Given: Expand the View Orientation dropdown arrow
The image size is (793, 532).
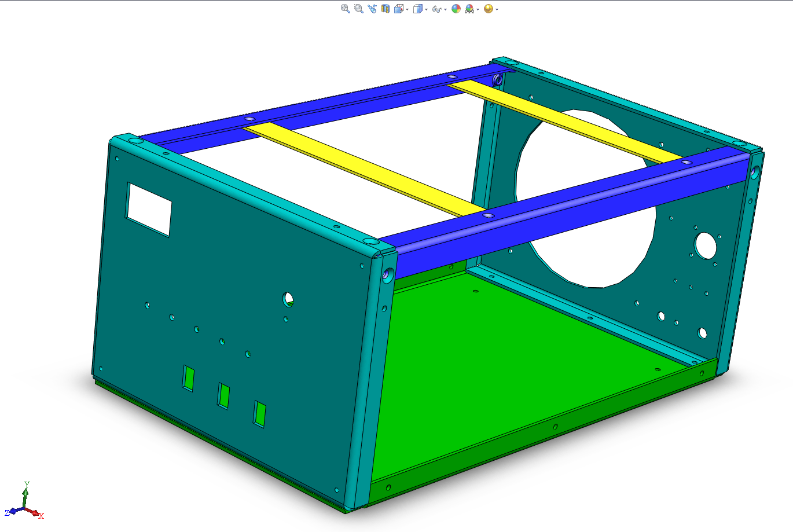Looking at the screenshot, I should (407, 9).
